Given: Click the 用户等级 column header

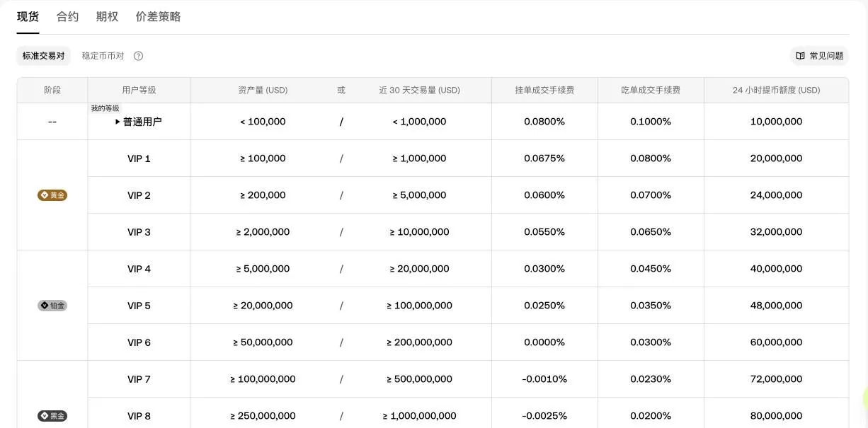Looking at the screenshot, I should point(139,91).
